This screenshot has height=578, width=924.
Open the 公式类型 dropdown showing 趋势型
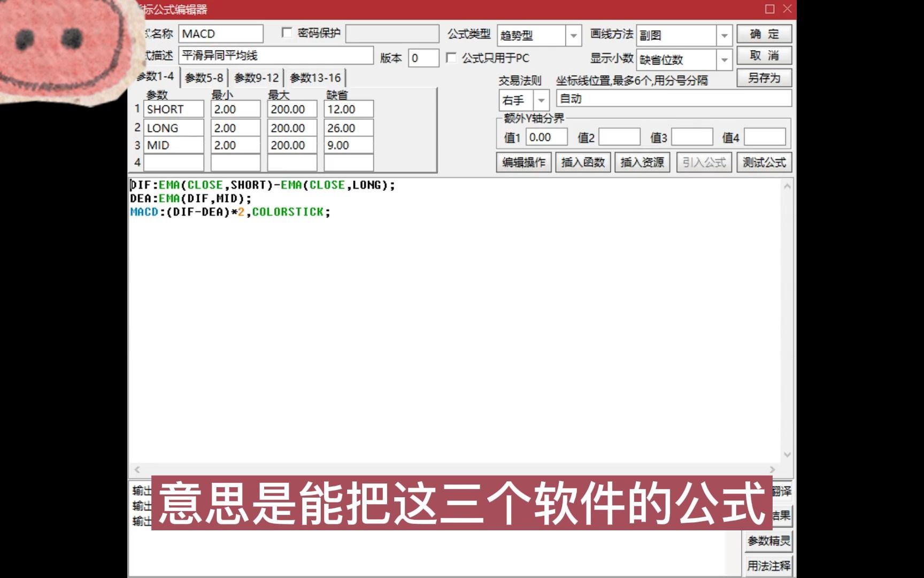click(574, 35)
